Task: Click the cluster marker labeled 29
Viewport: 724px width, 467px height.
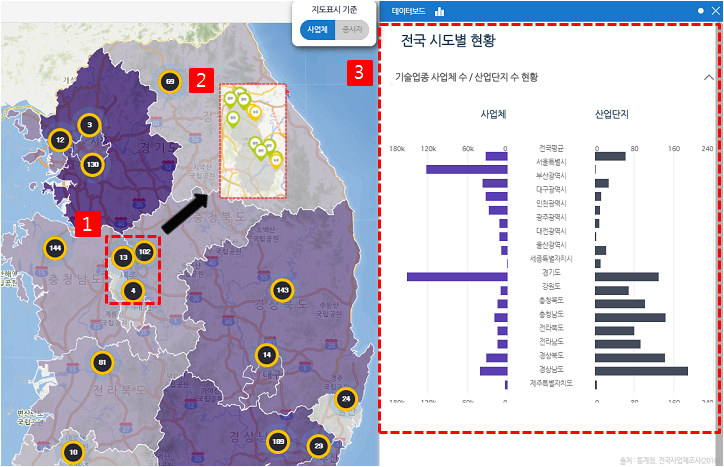Action: coord(319,446)
